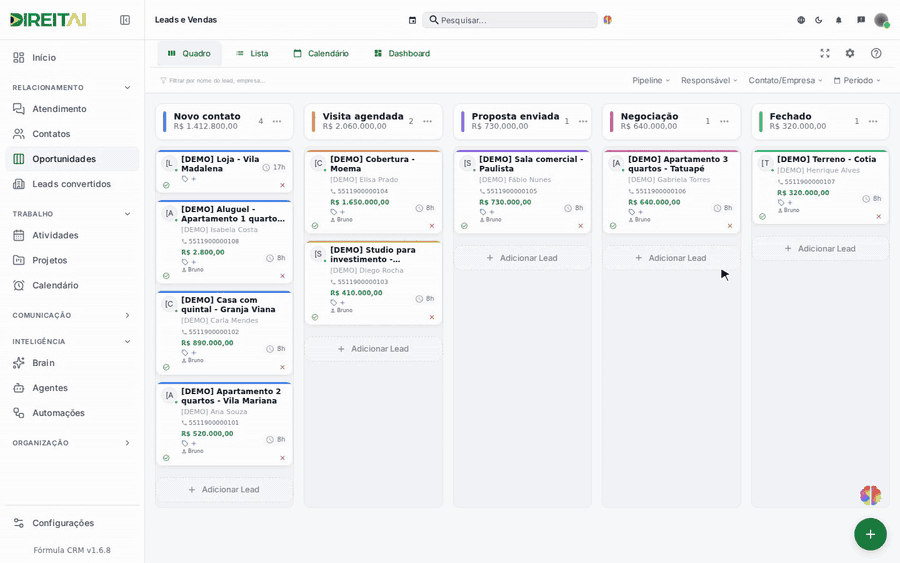The width and height of the screenshot is (900, 563).
Task: Collapse the sidebar panel icon
Action: pos(125,20)
